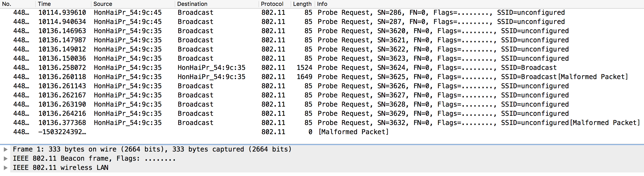Select the 1649-byte malformed packet SN=3625

[322, 77]
